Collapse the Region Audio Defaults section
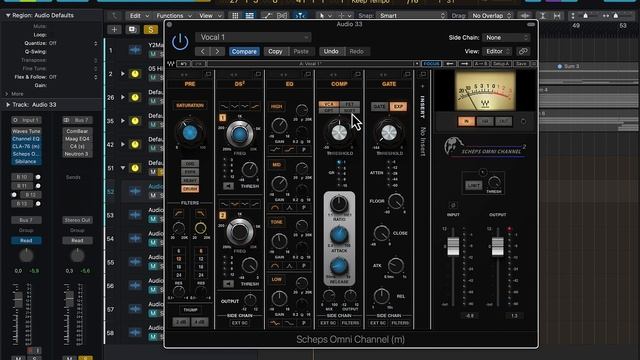Image resolution: width=640 pixels, height=360 pixels. [x=8, y=16]
